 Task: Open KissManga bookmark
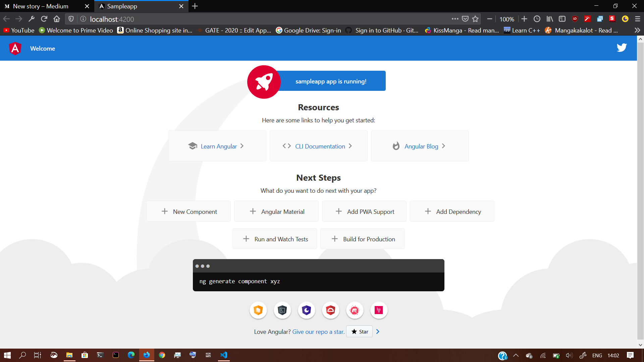[462, 30]
